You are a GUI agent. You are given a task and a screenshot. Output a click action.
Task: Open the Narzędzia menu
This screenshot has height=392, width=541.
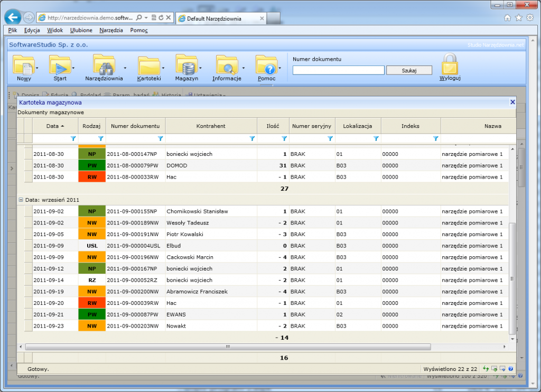click(x=111, y=30)
